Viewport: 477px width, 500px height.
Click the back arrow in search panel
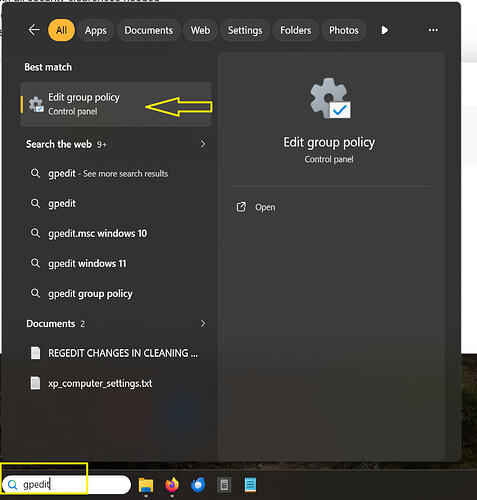tap(34, 30)
